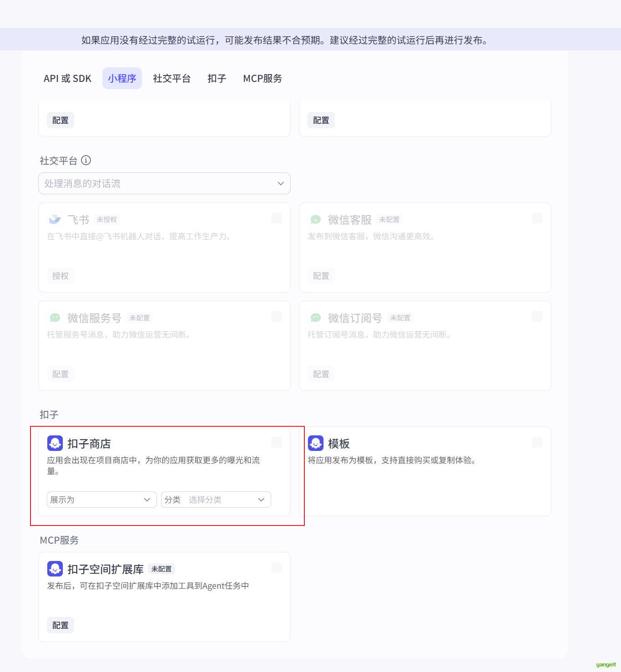Click the 模板 card icon
Screen dimensions: 621x672
point(316,443)
